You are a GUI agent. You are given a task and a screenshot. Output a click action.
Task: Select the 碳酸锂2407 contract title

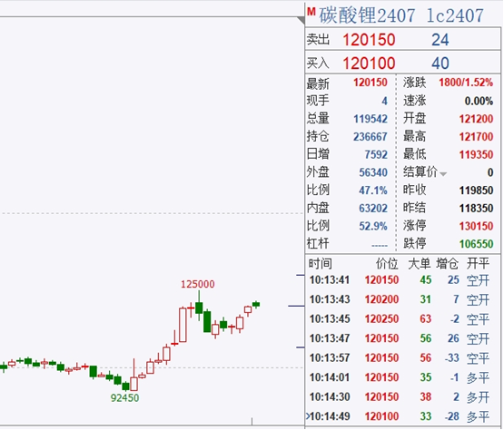(x=367, y=15)
